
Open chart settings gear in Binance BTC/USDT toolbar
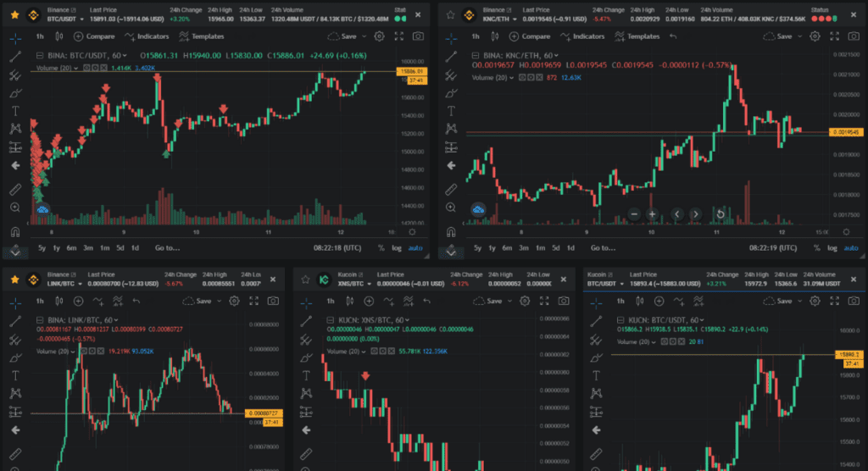pos(379,36)
